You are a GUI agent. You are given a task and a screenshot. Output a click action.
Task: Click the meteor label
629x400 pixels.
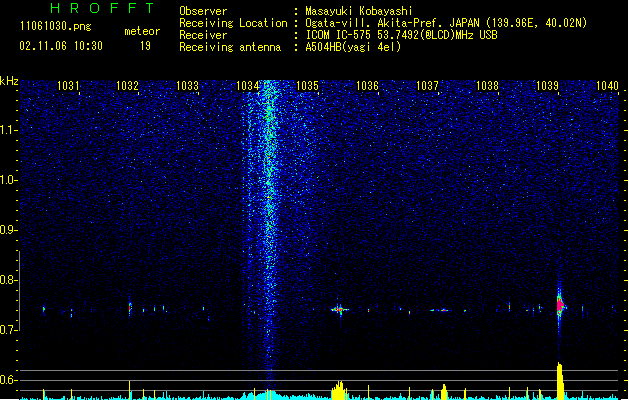142,31
